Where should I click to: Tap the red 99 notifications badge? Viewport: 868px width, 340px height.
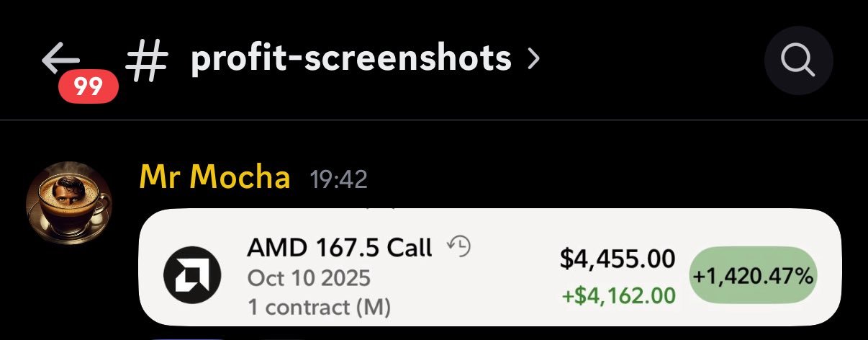(x=89, y=87)
